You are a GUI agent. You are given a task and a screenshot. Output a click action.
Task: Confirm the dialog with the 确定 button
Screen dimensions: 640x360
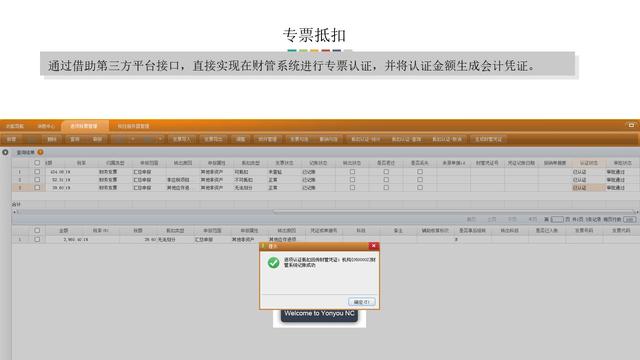[362, 302]
